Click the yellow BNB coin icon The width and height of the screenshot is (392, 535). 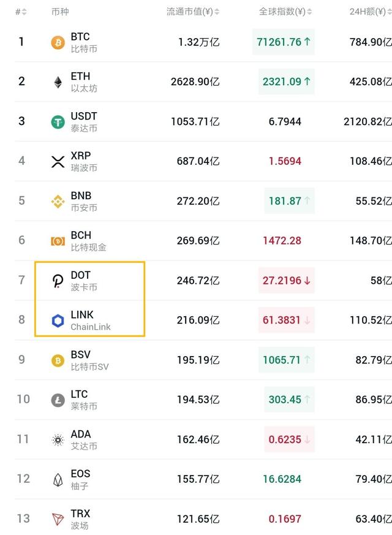pyautogui.click(x=58, y=201)
